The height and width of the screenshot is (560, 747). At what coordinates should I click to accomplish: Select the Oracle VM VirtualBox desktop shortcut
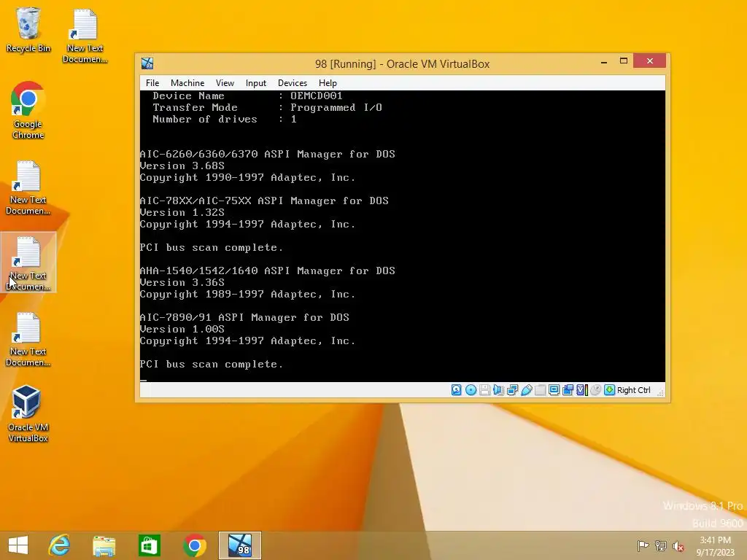(x=28, y=414)
